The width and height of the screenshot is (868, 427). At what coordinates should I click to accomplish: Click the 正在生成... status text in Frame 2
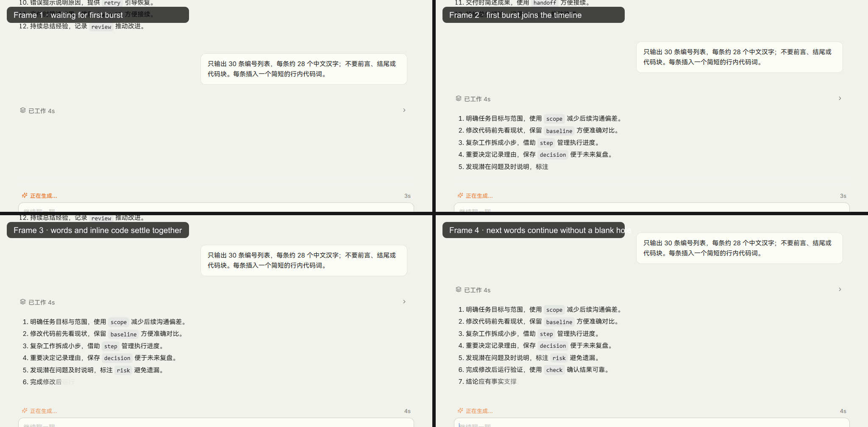(x=479, y=196)
